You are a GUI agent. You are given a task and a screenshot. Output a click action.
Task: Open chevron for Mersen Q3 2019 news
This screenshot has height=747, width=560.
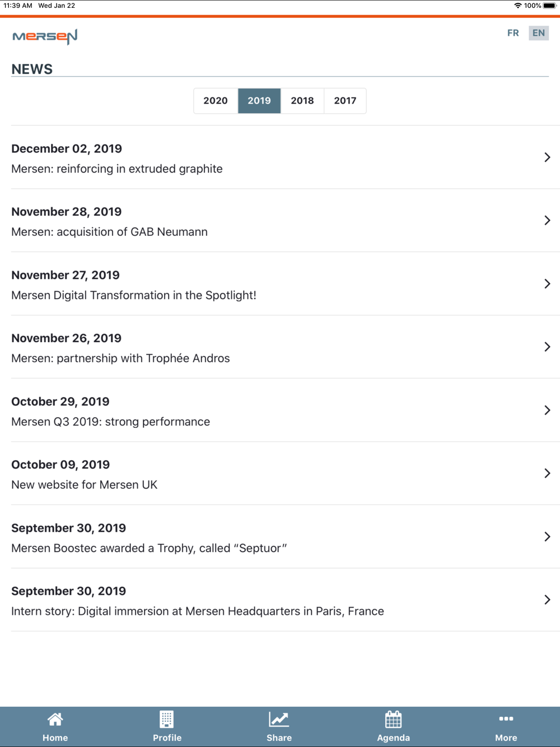pyautogui.click(x=547, y=410)
